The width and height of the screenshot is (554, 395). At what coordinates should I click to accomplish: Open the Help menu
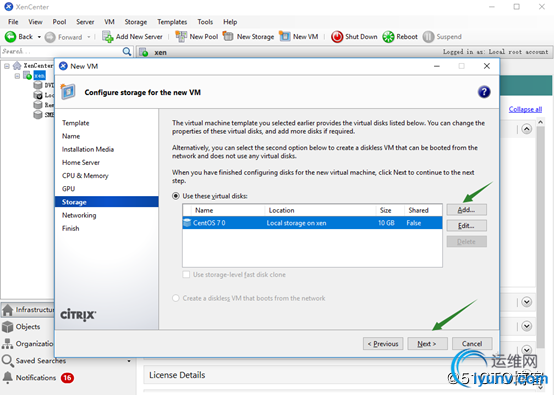click(x=230, y=22)
